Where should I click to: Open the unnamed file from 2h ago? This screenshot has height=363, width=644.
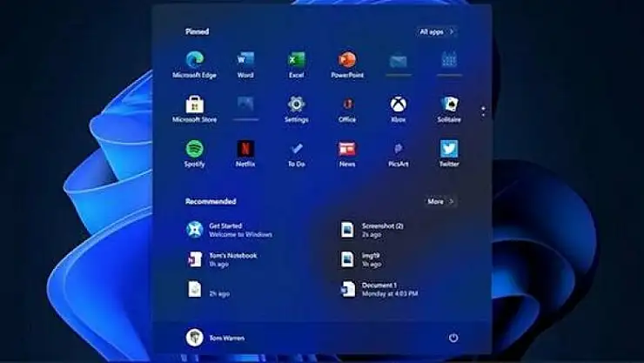tap(208, 290)
